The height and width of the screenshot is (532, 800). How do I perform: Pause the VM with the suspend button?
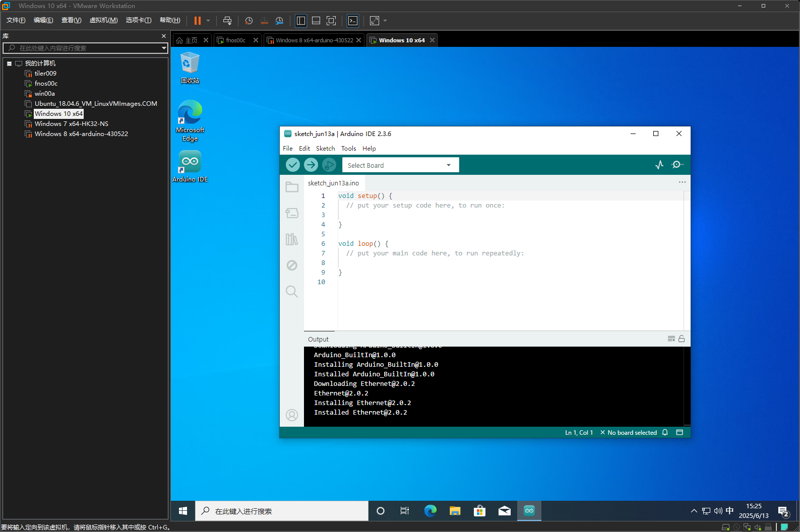pyautogui.click(x=198, y=21)
